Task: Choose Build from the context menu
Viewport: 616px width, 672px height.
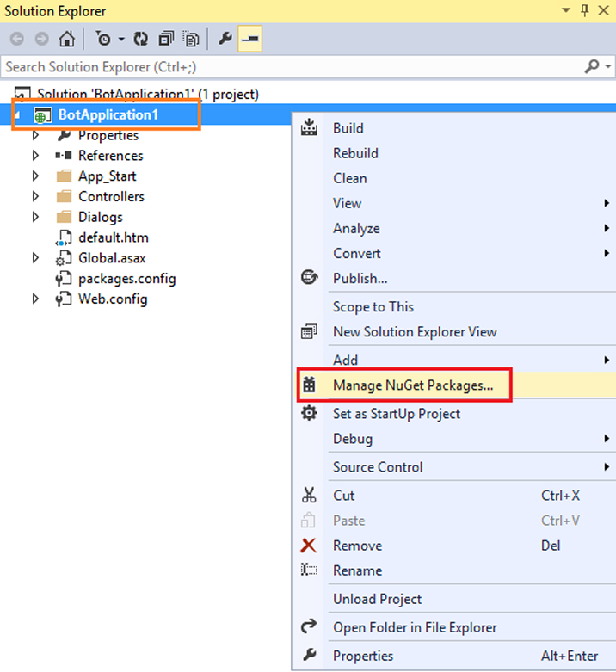Action: 454,128
